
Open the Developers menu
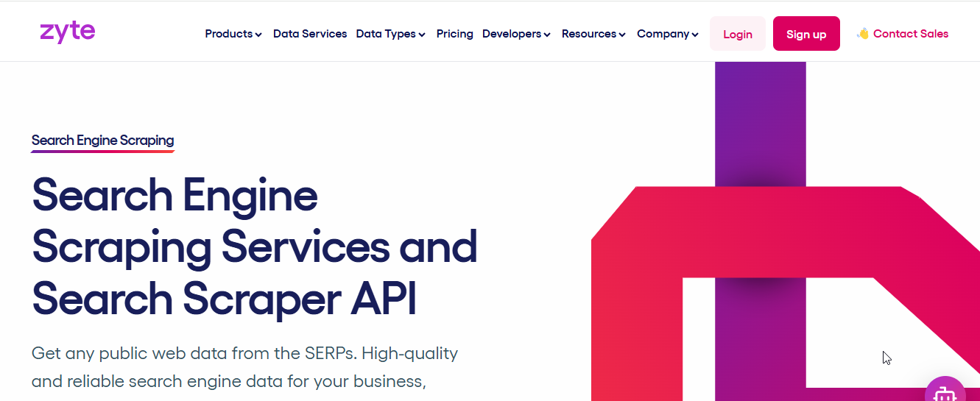coord(516,34)
